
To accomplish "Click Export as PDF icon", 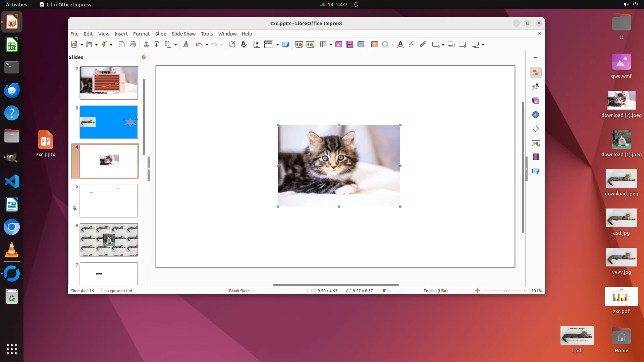I will [122, 45].
